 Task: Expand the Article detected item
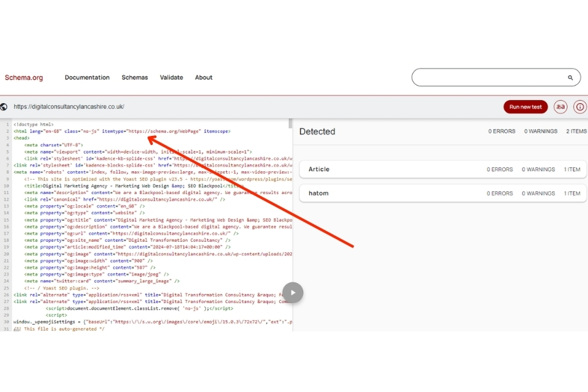(442, 169)
